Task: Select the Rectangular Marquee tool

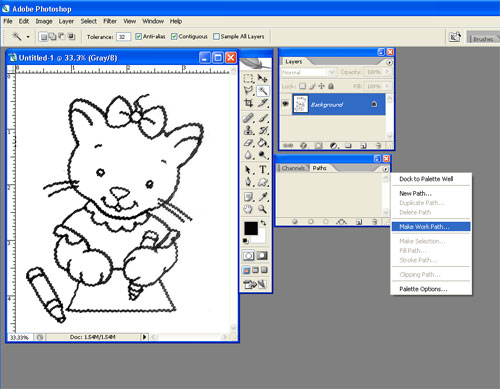Action: click(248, 78)
